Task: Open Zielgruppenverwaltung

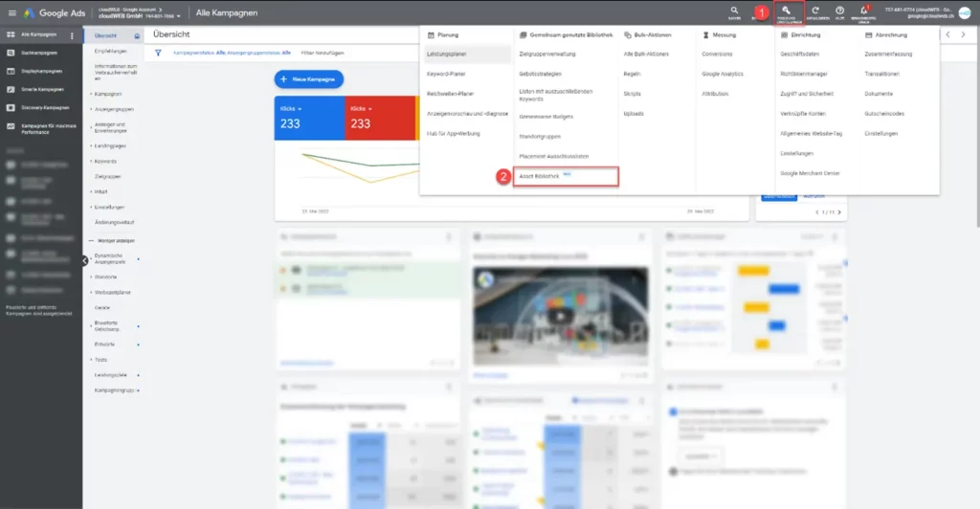Action: tap(547, 55)
